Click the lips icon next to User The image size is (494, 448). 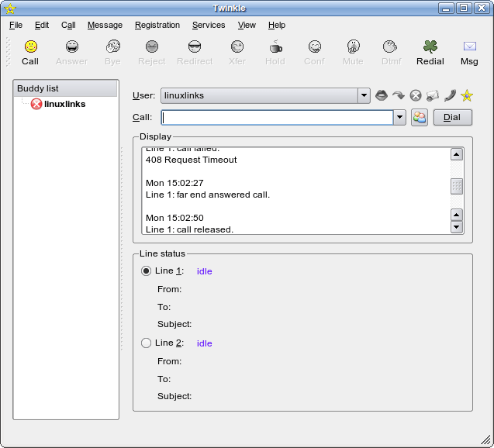382,95
